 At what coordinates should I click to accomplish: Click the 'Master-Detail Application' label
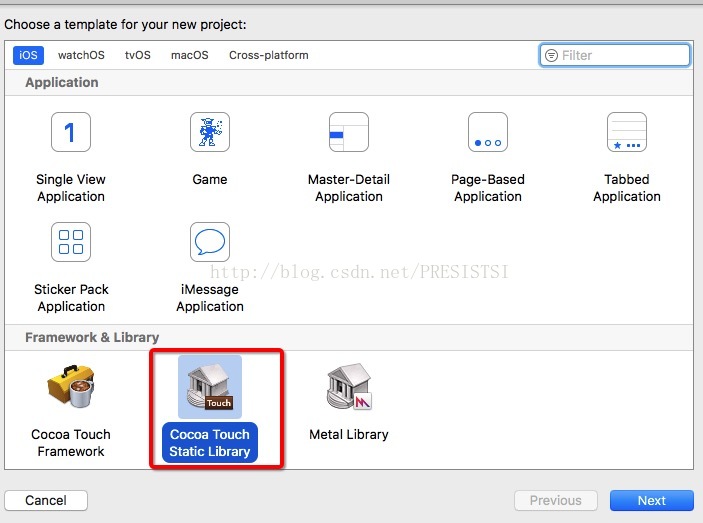349,188
